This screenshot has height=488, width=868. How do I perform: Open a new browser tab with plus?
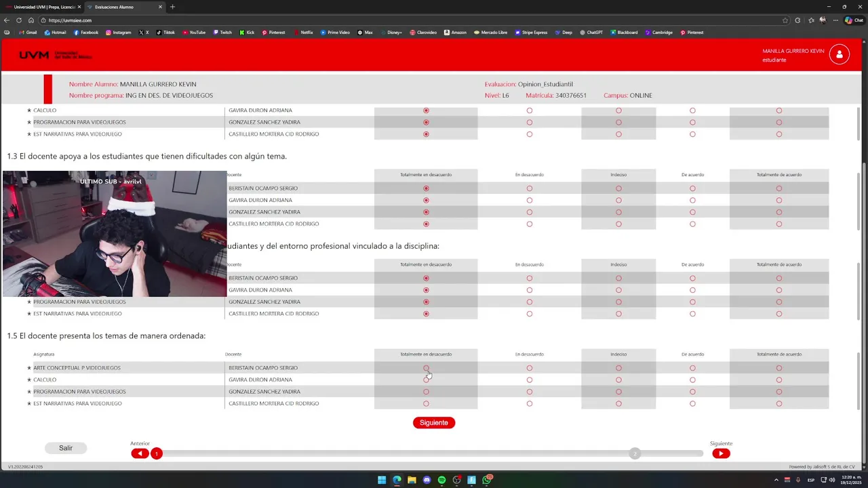click(172, 7)
